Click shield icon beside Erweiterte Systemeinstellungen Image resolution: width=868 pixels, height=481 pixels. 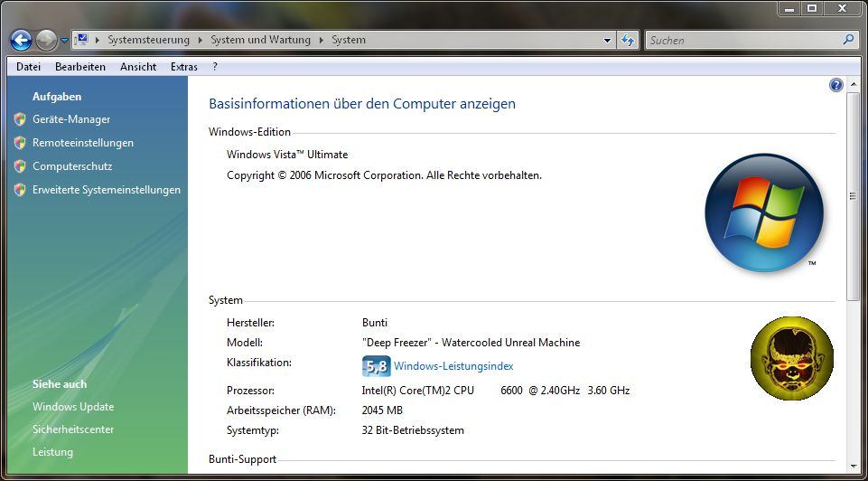(20, 190)
